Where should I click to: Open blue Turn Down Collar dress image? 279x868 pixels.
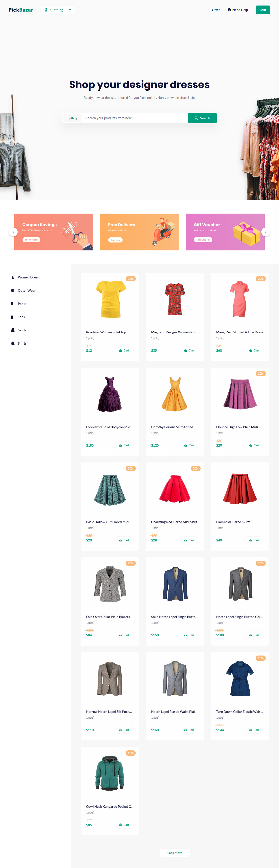(x=240, y=679)
